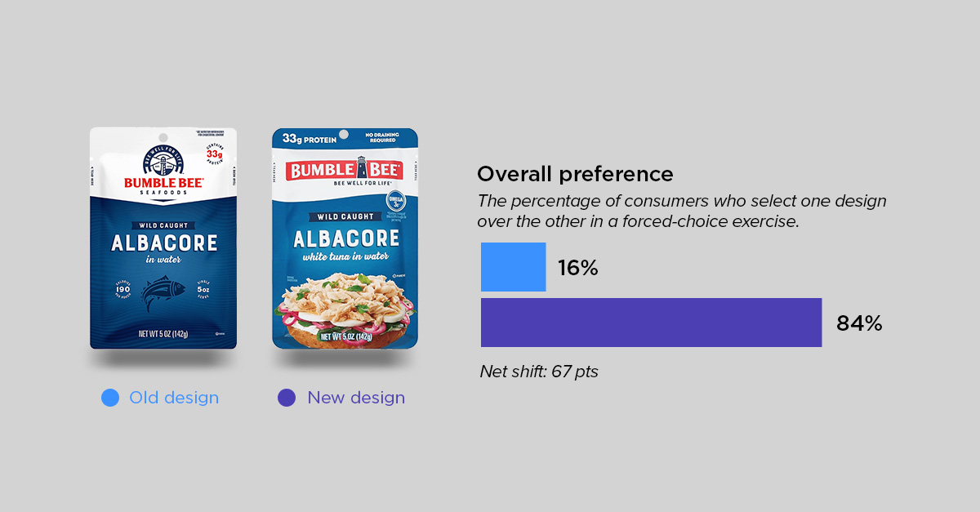This screenshot has width=980, height=512.
Task: Click the Old design legend label
Action: [x=174, y=398]
